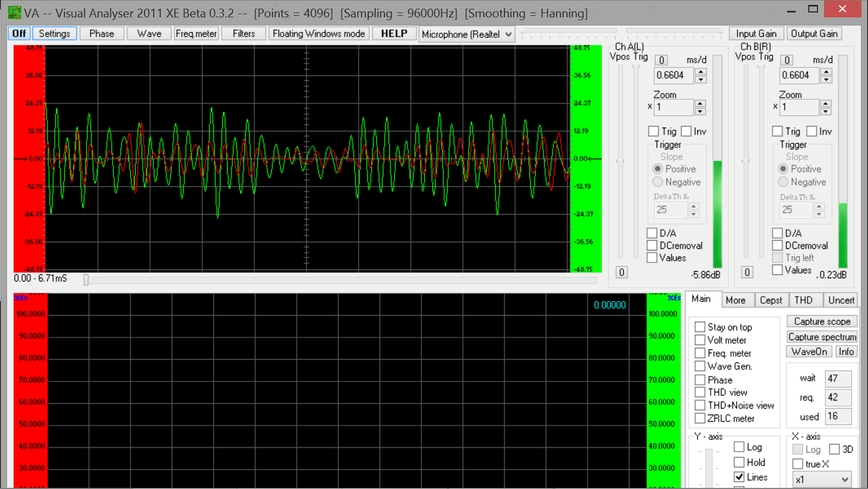Decrease Ch B ms/d with down arrow
The height and width of the screenshot is (489, 868).
tap(826, 80)
